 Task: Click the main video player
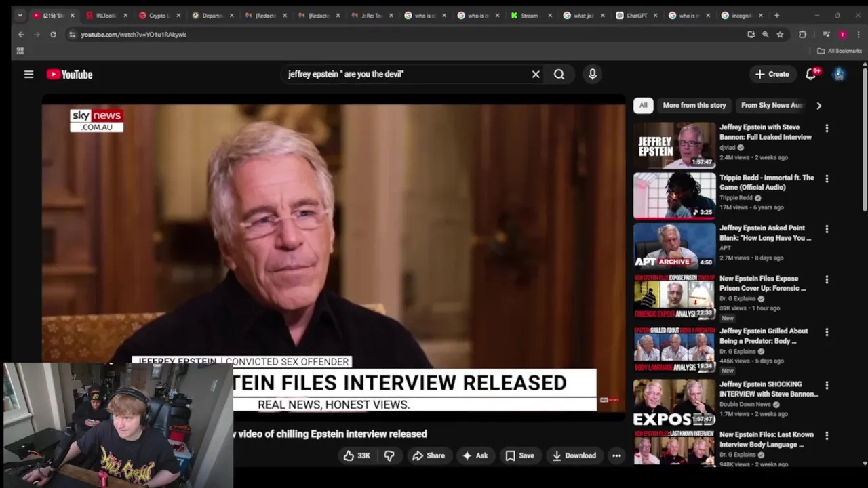[334, 258]
